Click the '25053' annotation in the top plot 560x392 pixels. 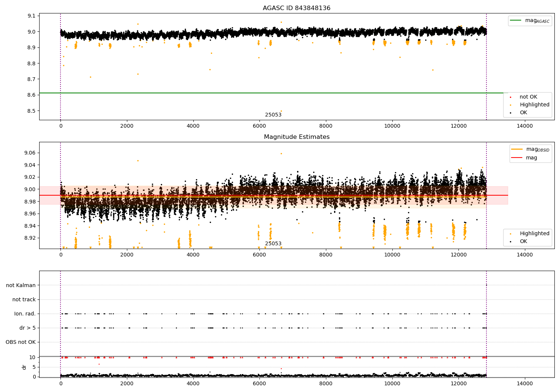(273, 115)
